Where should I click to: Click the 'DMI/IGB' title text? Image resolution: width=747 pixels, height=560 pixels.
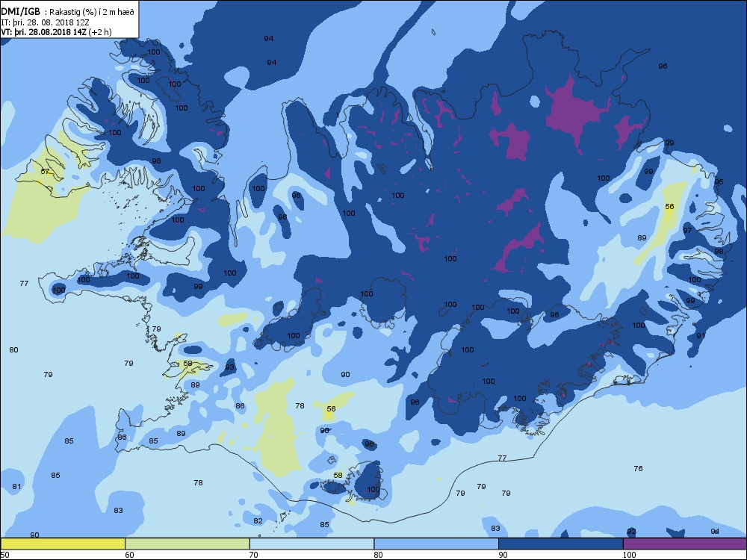click(x=20, y=12)
